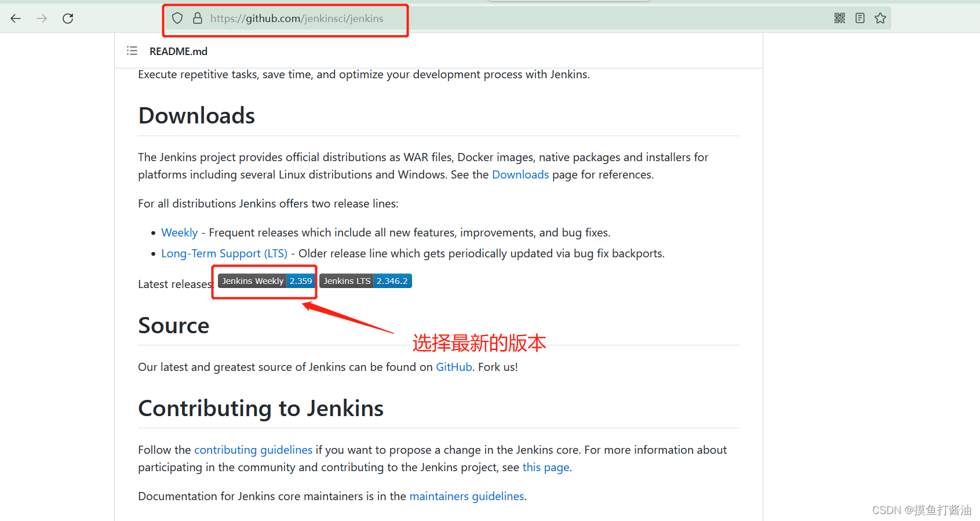The height and width of the screenshot is (521, 980).
Task: Reload the page with the refresh icon
Action: (68, 19)
